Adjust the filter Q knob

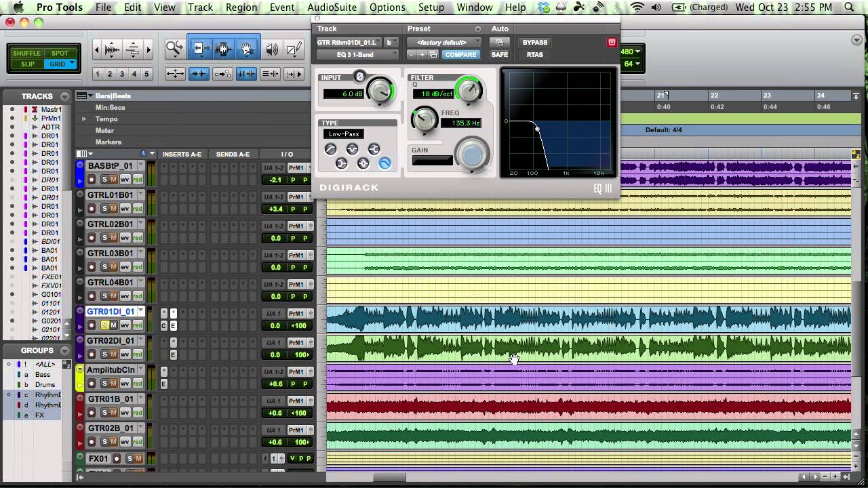click(x=469, y=89)
